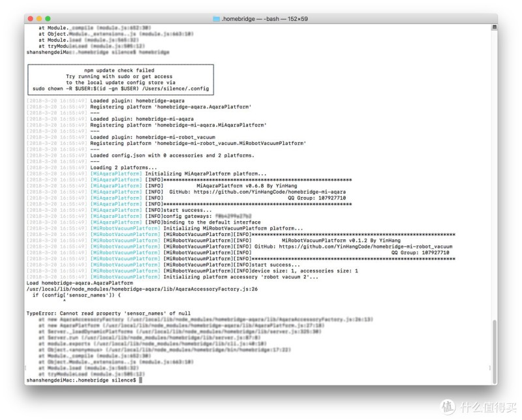522x420 pixels.
Task: Click 'QQ Group: 107927710' in the MiAqaraPlatform block
Action: (x=317, y=198)
